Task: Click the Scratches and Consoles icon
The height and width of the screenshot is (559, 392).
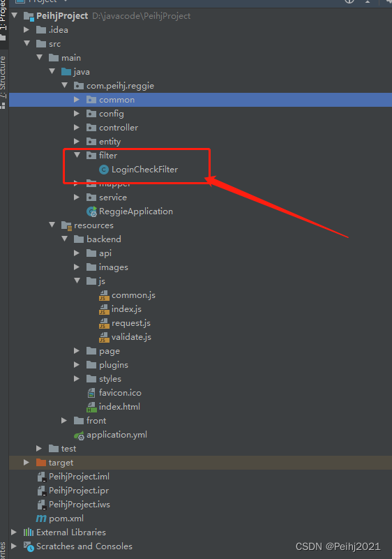Action: (29, 546)
